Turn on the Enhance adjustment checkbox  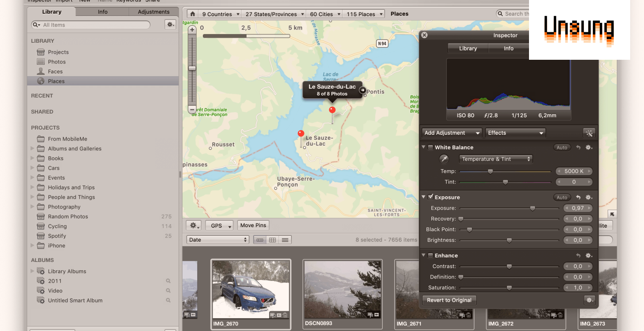click(431, 256)
